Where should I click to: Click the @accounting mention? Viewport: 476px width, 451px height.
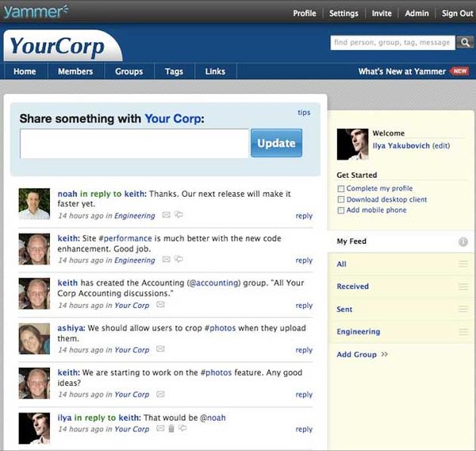tap(213, 283)
